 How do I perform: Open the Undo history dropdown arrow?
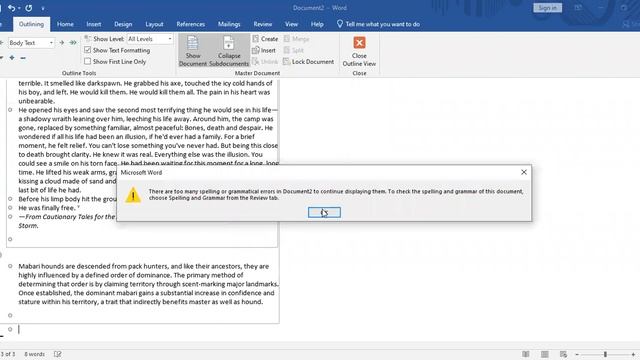point(19,8)
